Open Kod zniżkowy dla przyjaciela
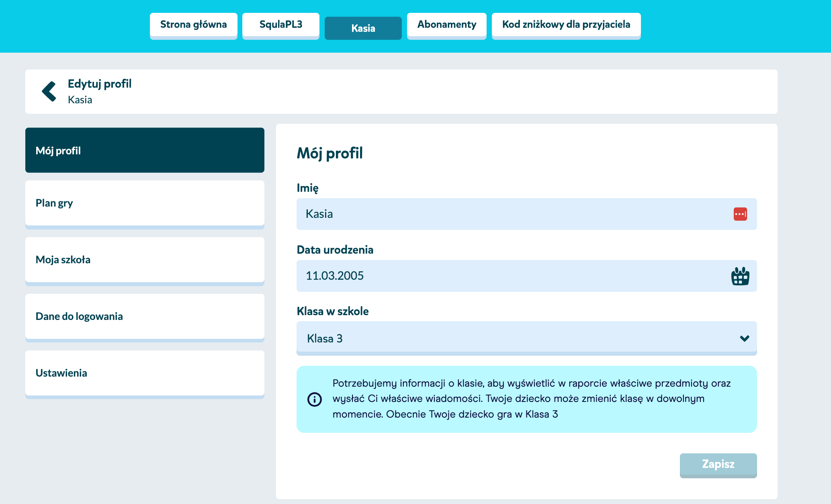This screenshot has height=504, width=831. 566,25
